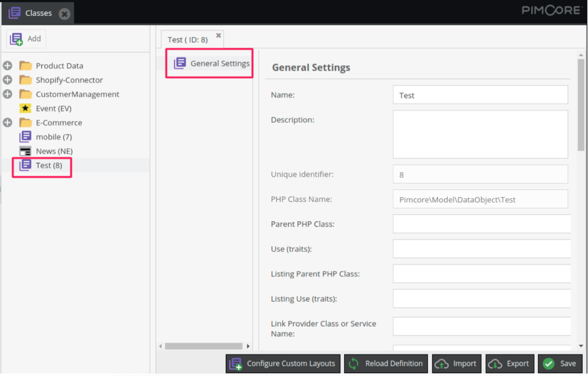Close the Classes tab
The width and height of the screenshot is (588, 376).
pos(65,14)
